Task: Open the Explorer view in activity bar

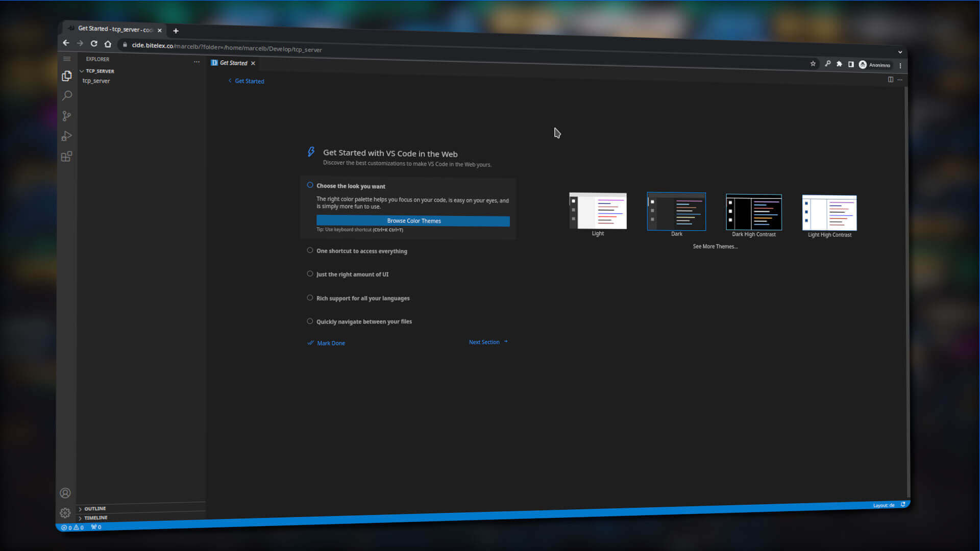Action: point(66,76)
